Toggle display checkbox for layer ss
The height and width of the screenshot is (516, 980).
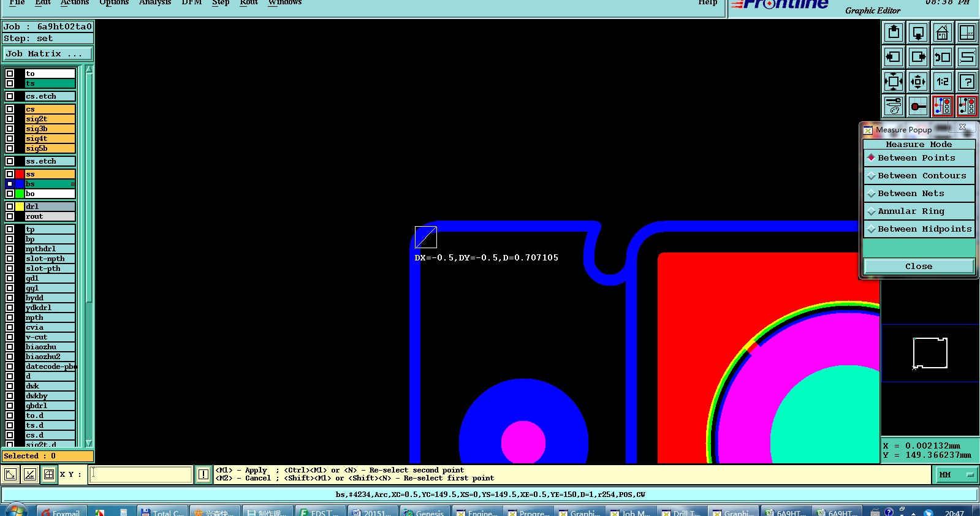(x=10, y=174)
